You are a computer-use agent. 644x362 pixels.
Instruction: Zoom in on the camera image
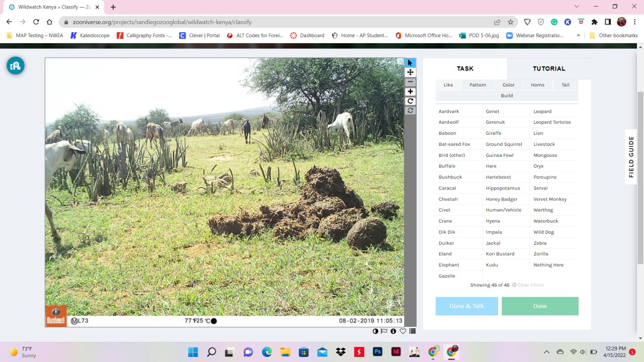click(x=411, y=92)
